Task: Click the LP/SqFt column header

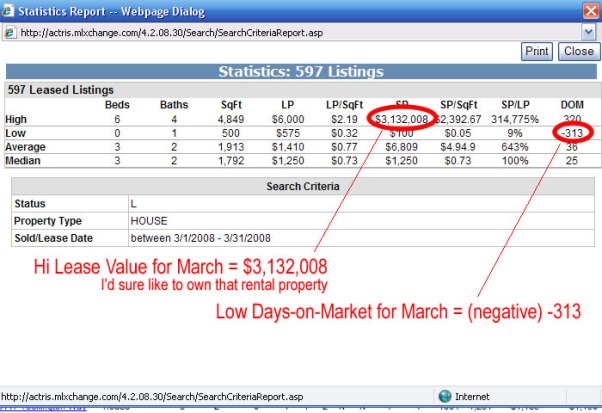Action: [343, 104]
